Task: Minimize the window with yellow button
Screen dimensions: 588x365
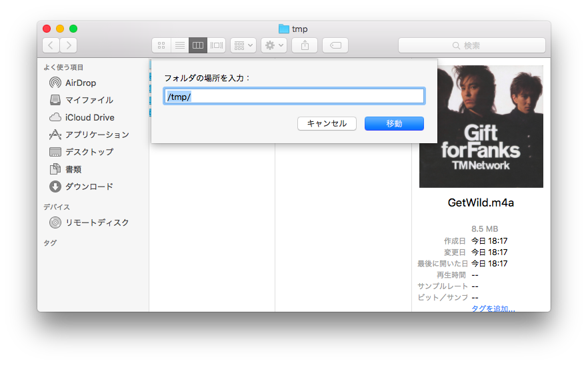Action: [x=60, y=29]
